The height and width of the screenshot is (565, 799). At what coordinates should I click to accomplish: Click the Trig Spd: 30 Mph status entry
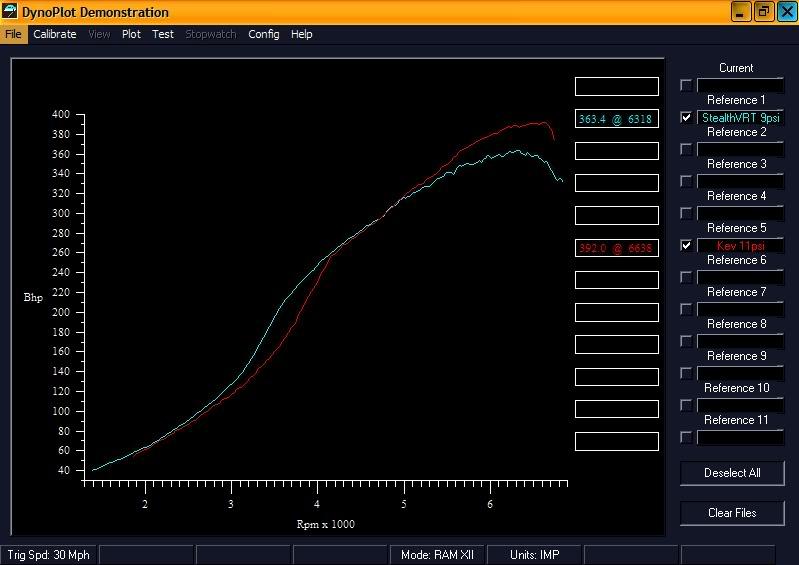click(48, 555)
